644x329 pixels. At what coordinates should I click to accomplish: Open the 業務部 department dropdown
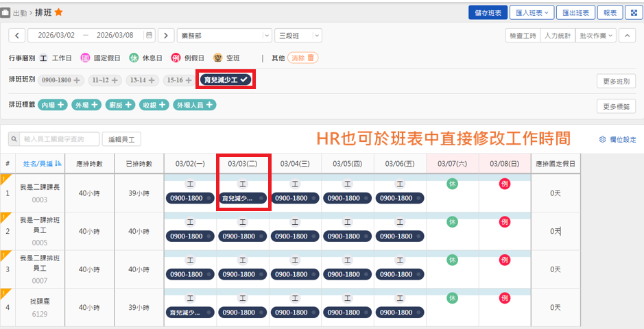pyautogui.click(x=224, y=35)
